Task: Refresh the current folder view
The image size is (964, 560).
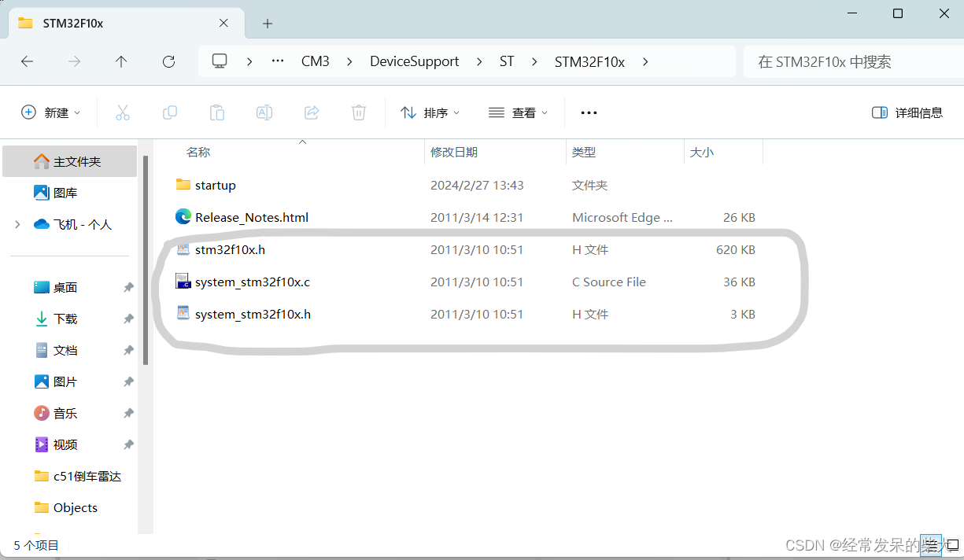Action: (168, 61)
